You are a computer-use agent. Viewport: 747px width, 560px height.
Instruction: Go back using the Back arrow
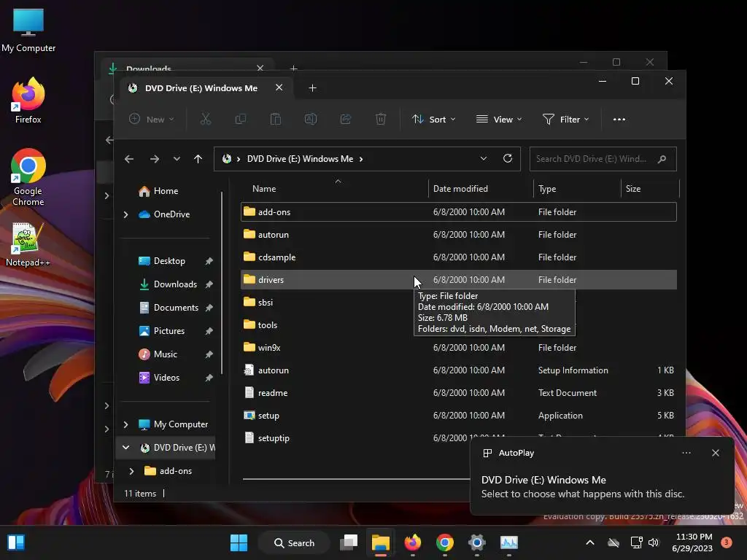pyautogui.click(x=129, y=159)
